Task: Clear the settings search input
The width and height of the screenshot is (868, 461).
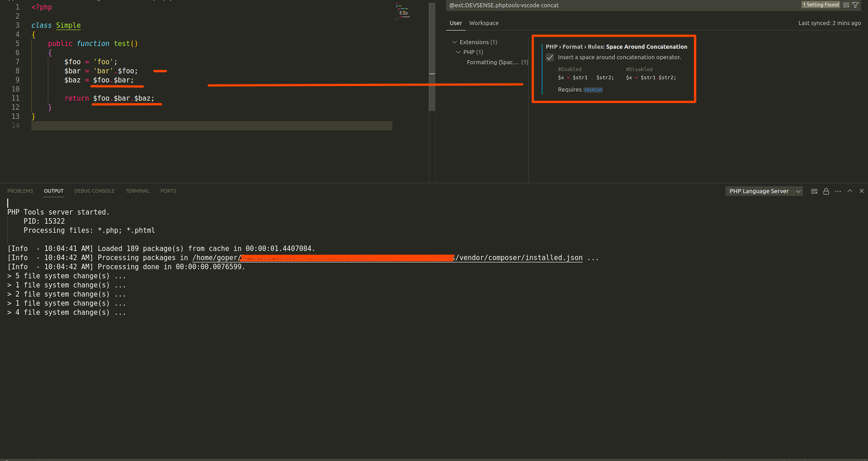Action: pyautogui.click(x=846, y=5)
